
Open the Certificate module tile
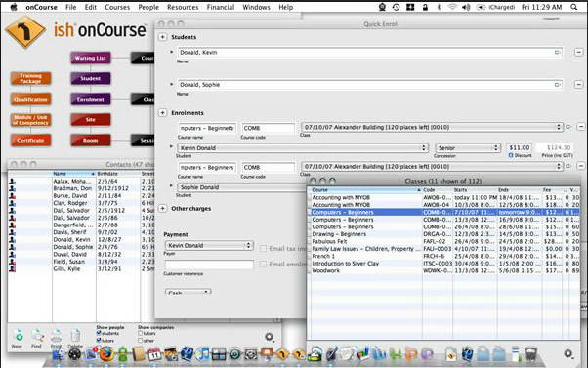(30, 141)
